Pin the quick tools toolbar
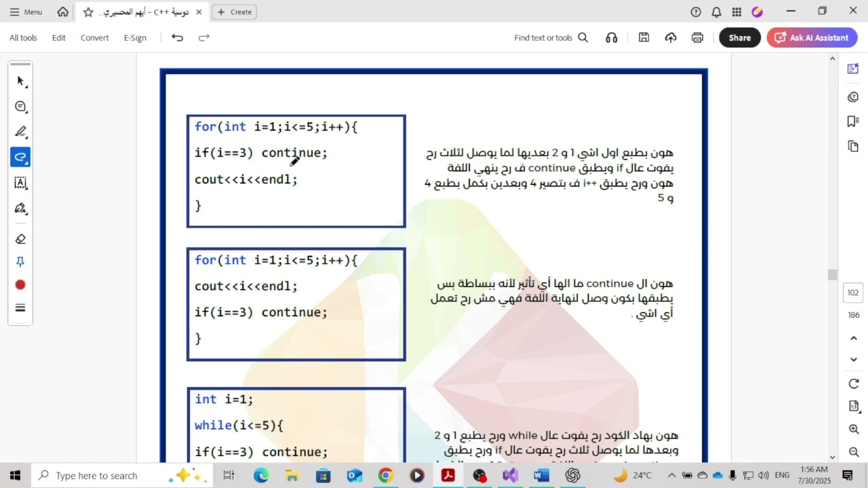868x488 pixels. point(20,262)
